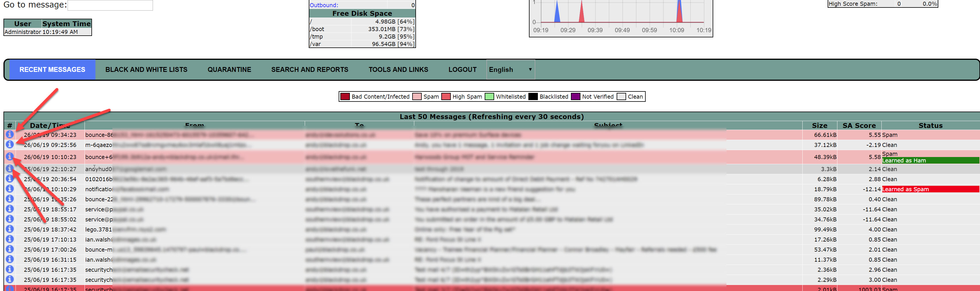Image resolution: width=980 pixels, height=291 pixels.
Task: Click the Whitelisted green legend swatch
Action: tap(489, 97)
